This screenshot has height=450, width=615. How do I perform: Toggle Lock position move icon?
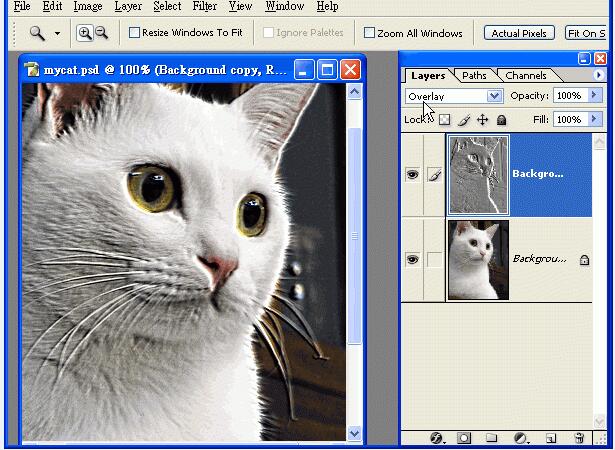pos(482,120)
